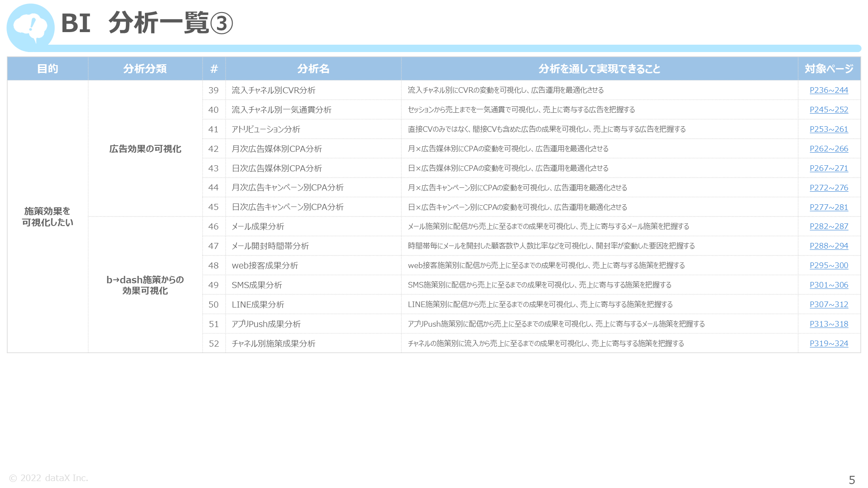Open page link P267~271
868x488 pixels.
pos(829,168)
